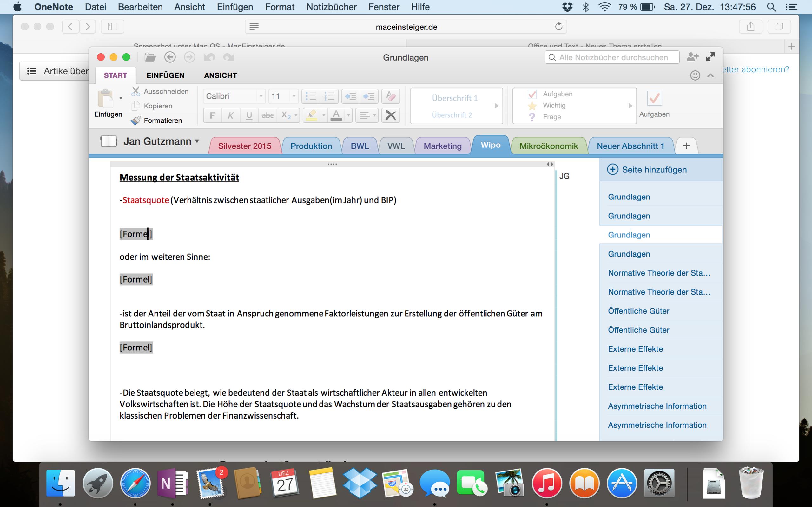This screenshot has height=507, width=812.
Task: Click the Alle Notizbücher durchsuchen search field
Action: [612, 57]
